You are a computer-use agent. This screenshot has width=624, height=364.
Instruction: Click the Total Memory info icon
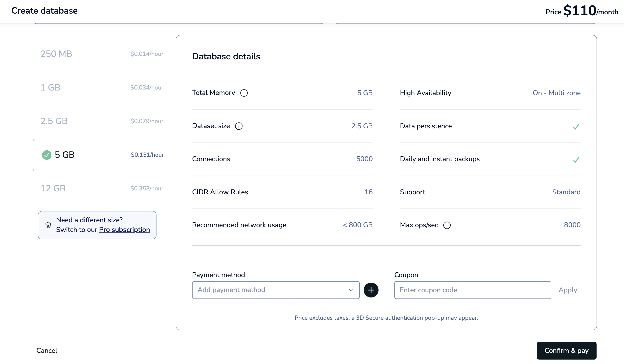[244, 93]
